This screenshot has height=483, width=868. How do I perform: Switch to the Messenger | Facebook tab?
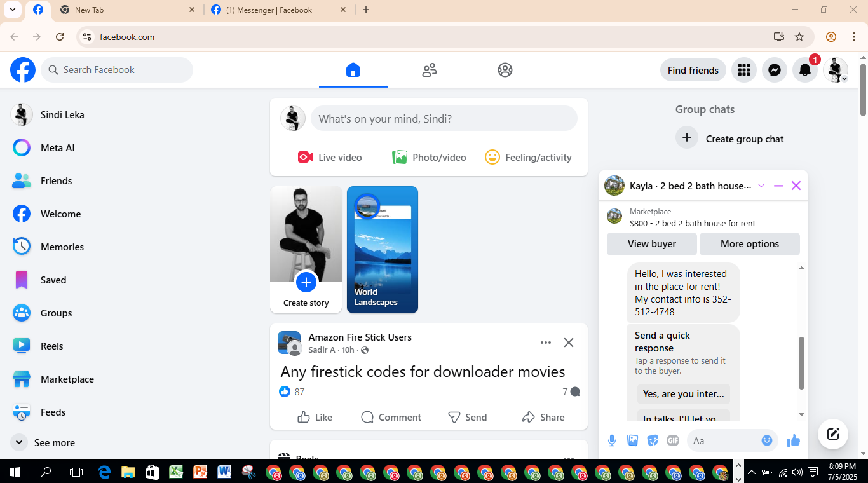[278, 10]
